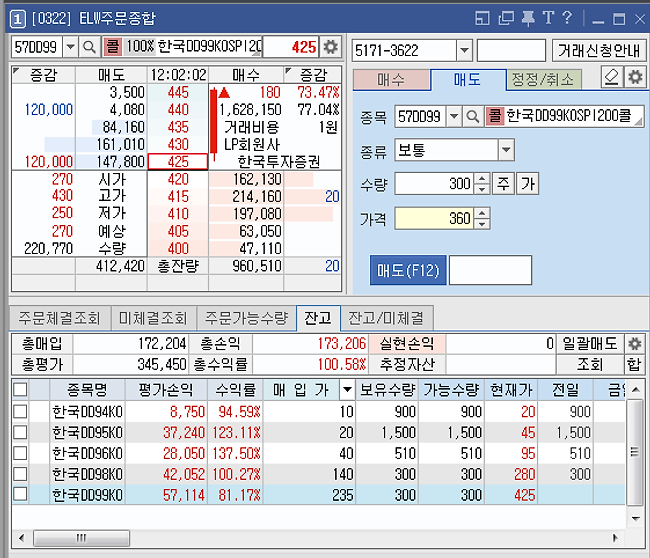This screenshot has height=558, width=650.
Task: Switch to the 매수 buy tab
Action: 391,80
